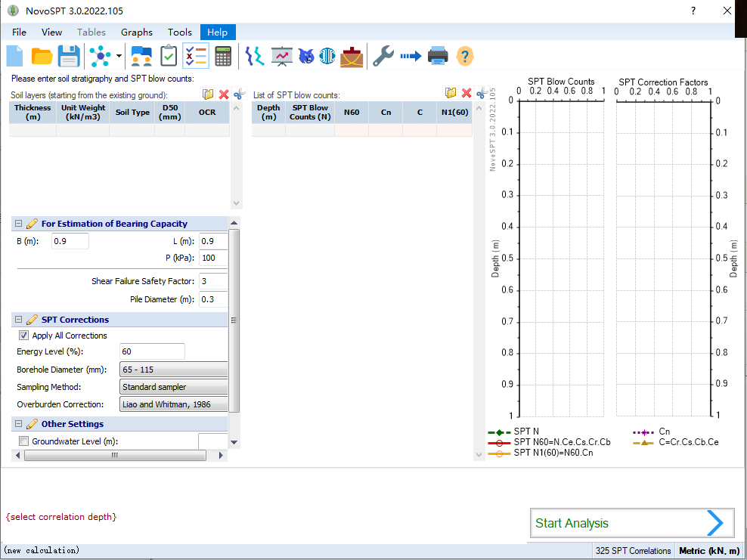The height and width of the screenshot is (560, 747).
Task: Click the SPT Blow Counts (N) column header
Action: pos(310,113)
